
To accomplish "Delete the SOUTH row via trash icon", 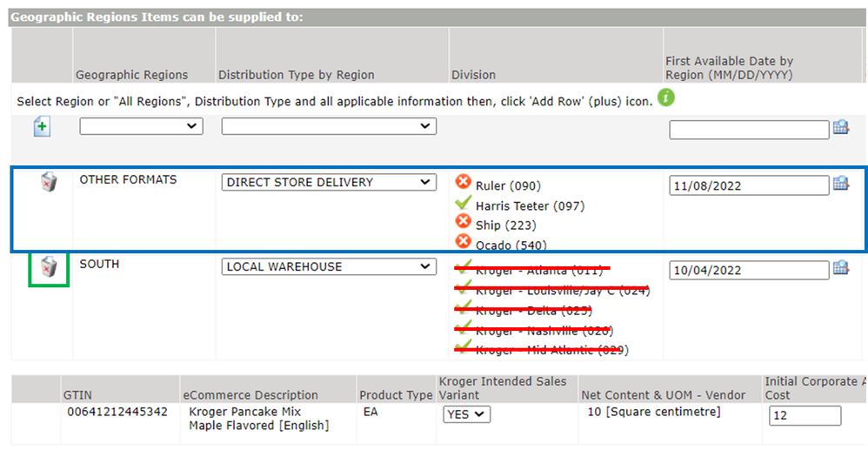I will (49, 267).
